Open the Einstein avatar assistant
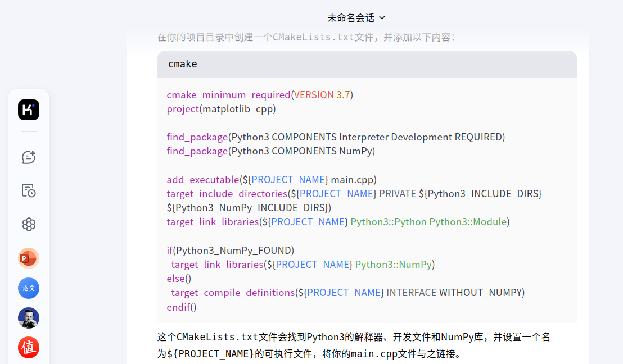This screenshot has height=364, width=623. pos(28,318)
